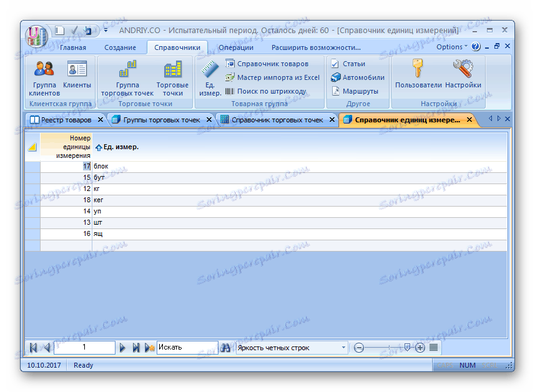Close the Справочник торговых точек tab
This screenshot has width=535, height=392.
pyautogui.click(x=332, y=120)
